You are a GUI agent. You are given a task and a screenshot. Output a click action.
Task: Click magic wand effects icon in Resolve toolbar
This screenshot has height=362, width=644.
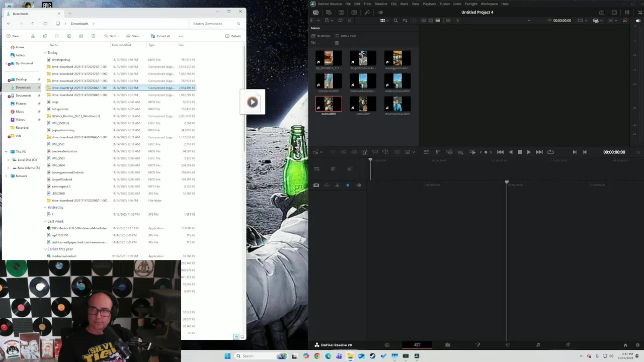pos(367,12)
